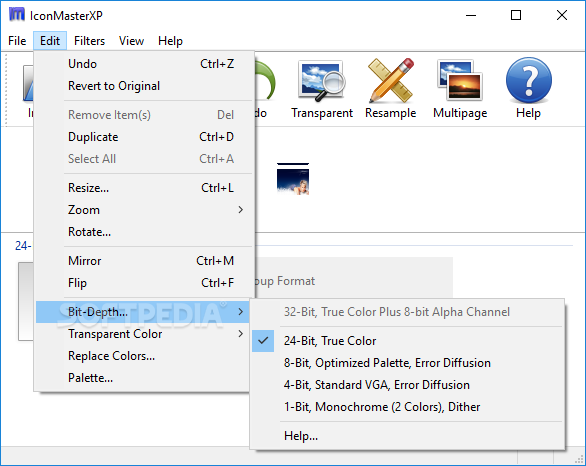Screen dimensions: 586x466
Task: Select the image thumbnail in the list
Action: tap(293, 179)
